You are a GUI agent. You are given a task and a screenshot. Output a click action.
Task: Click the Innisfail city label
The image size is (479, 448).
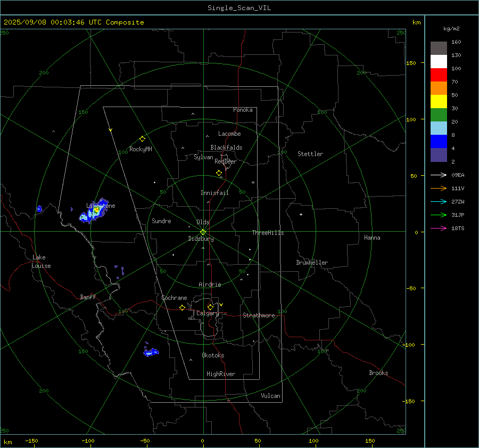(214, 193)
